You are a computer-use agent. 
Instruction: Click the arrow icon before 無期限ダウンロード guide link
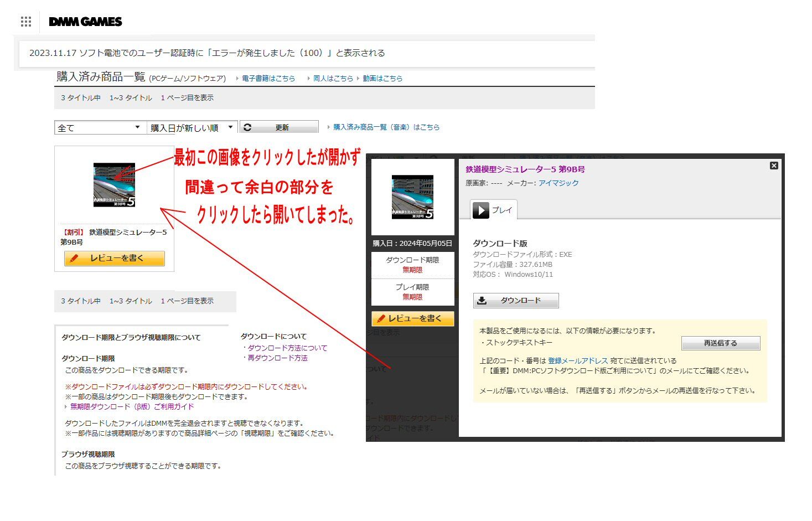click(66, 406)
